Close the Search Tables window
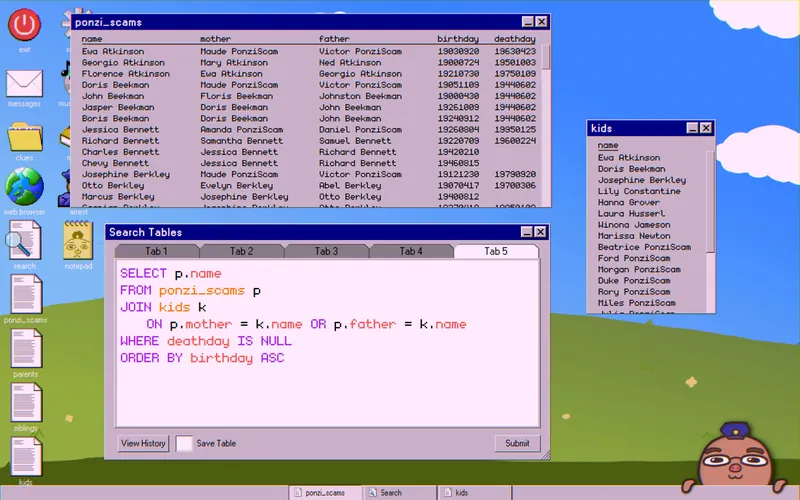Screen dimensions: 800x500 (x=540, y=232)
